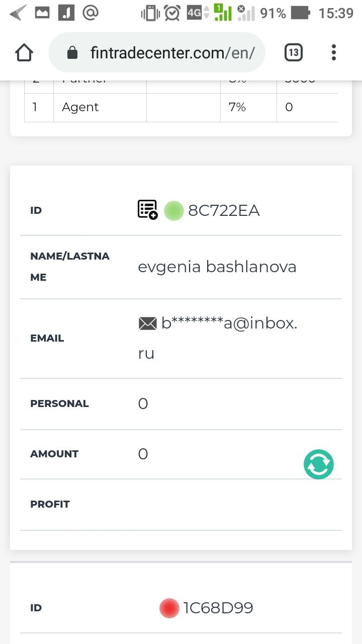Open the tab switcher showing 13 tabs
This screenshot has height=644, width=362.
click(x=294, y=52)
